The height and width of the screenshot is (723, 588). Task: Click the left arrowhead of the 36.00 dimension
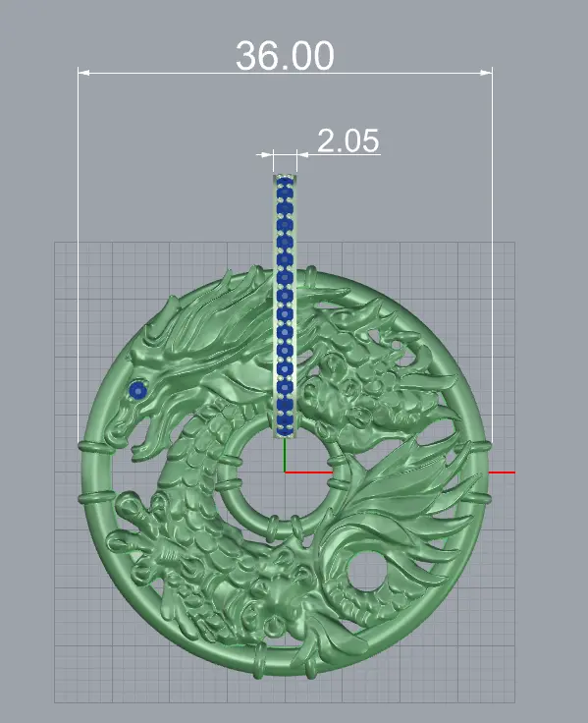pyautogui.click(x=83, y=73)
